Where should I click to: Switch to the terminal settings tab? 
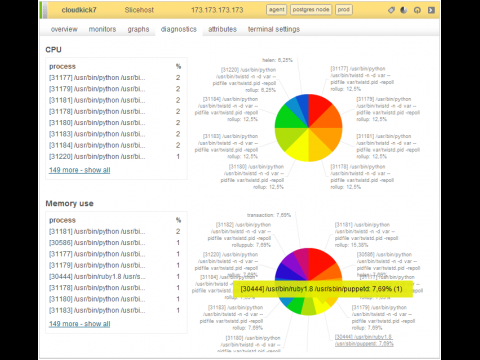pos(274,29)
